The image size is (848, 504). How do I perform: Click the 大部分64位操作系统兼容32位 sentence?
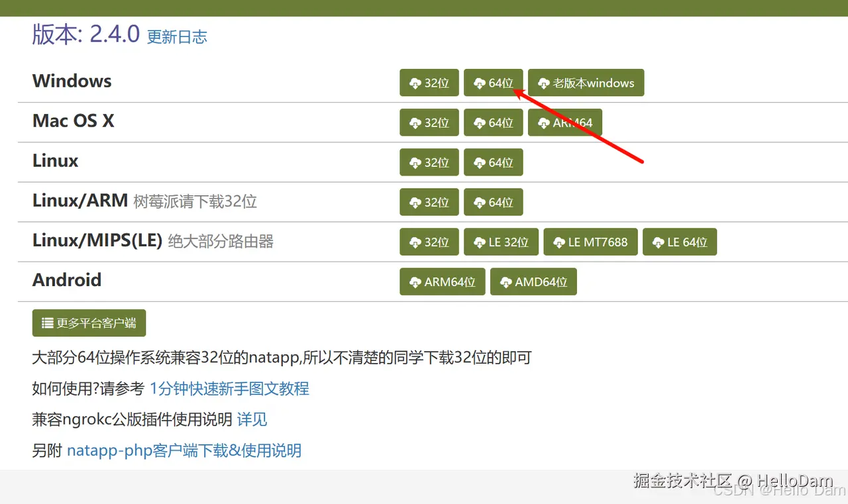point(282,358)
